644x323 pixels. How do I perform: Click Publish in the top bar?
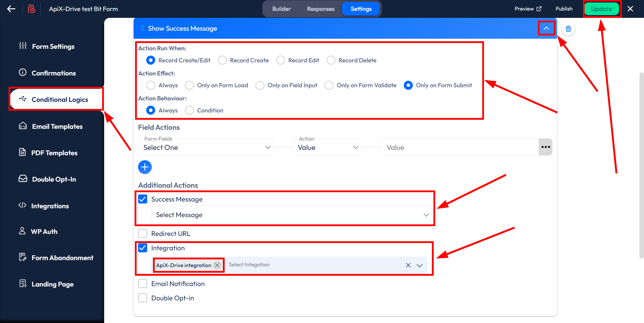[564, 9]
